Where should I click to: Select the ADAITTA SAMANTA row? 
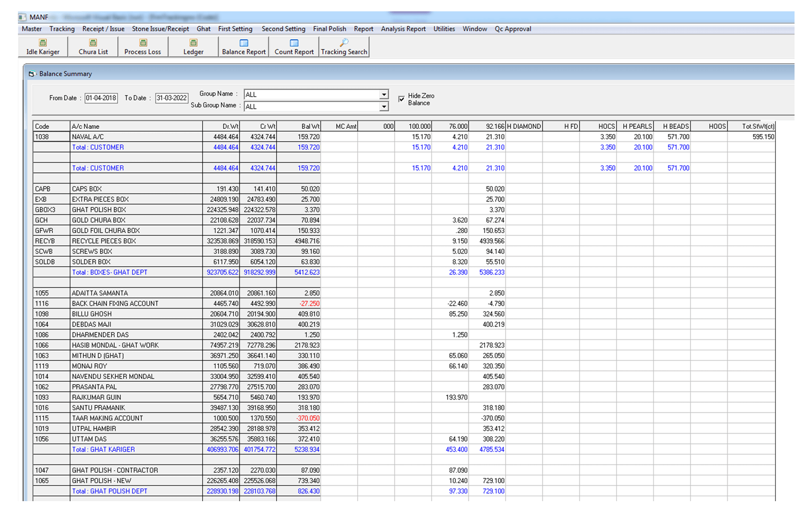[x=404, y=293]
